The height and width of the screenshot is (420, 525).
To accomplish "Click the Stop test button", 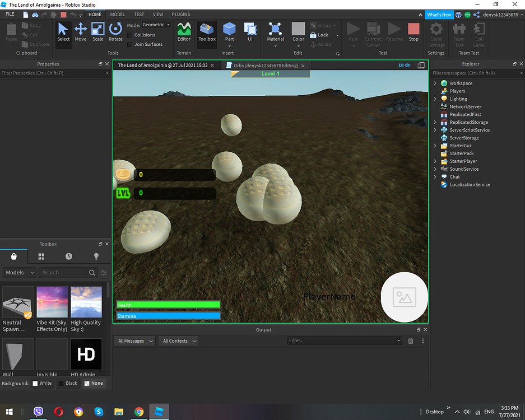I will (x=414, y=32).
